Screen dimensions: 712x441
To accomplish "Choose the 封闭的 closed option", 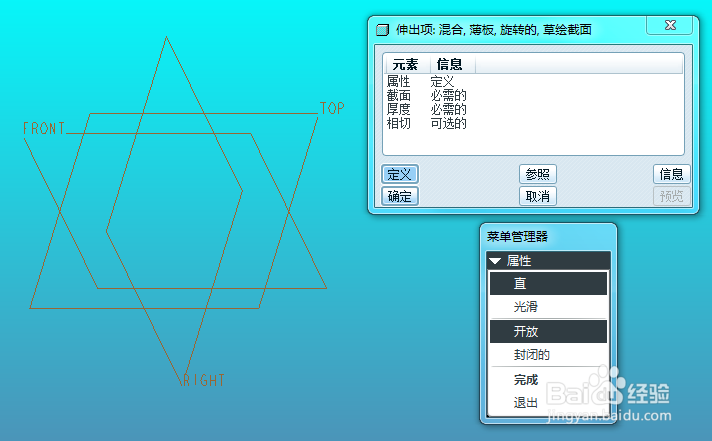I will click(x=548, y=355).
